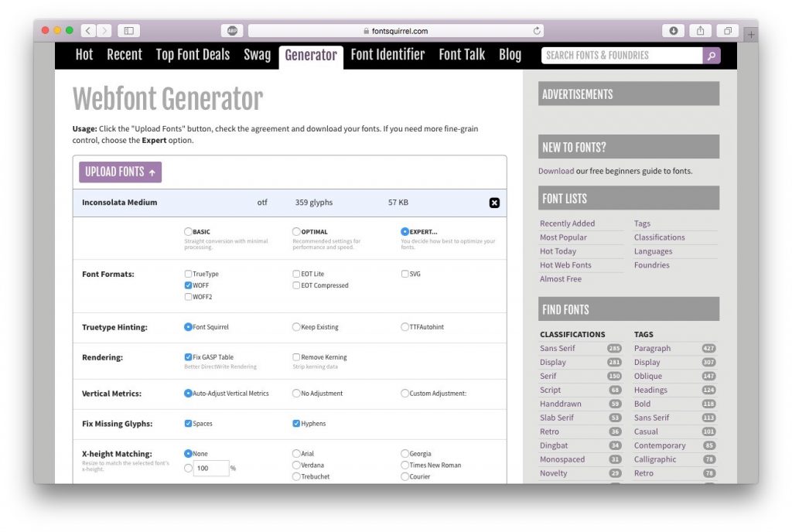Viewport: 792px width, 532px height.
Task: Toggle the Hyphens missing glyphs checkbox
Action: pos(296,424)
